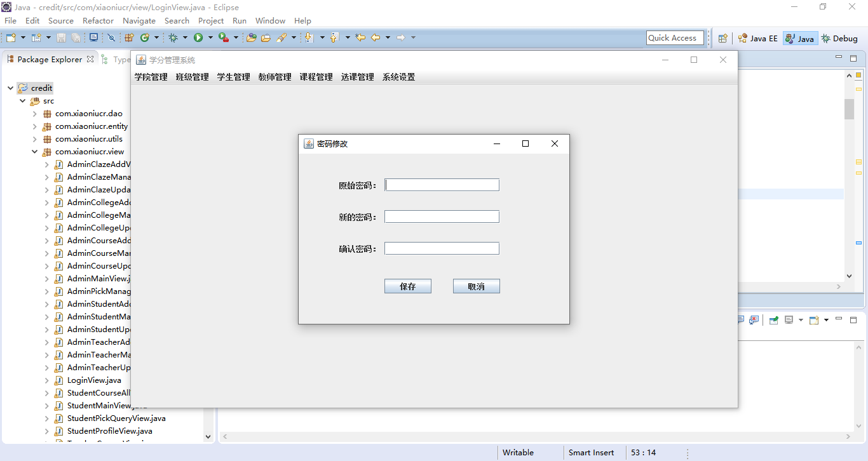The width and height of the screenshot is (868, 461).
Task: Click the editor vertical scrollbar thumb
Action: (x=849, y=109)
